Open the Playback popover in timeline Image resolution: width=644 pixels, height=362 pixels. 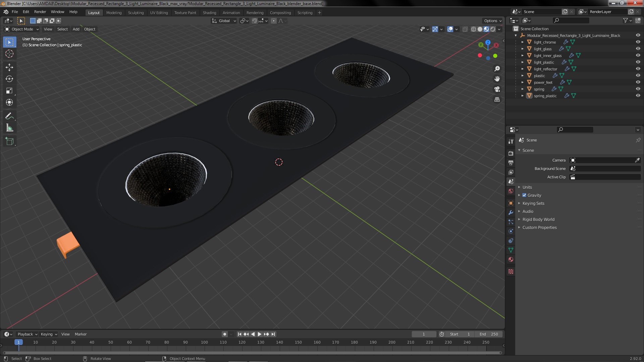tap(27, 334)
